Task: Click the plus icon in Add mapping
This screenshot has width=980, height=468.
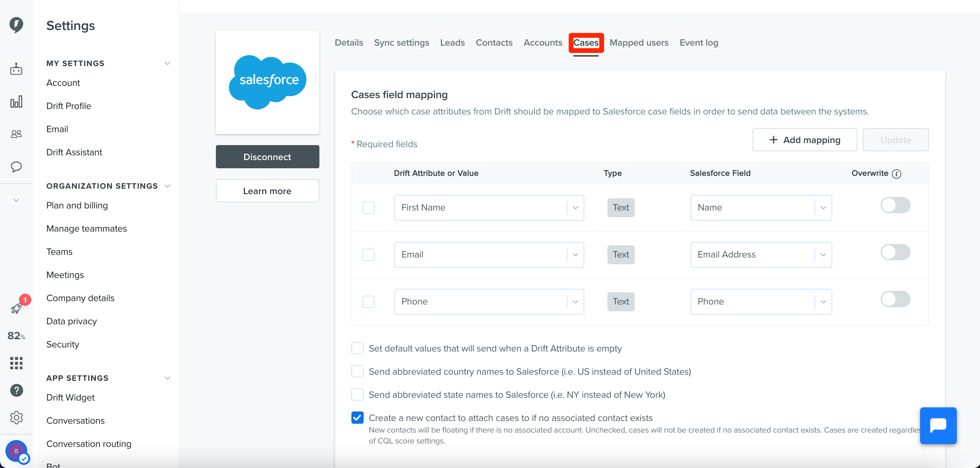Action: coord(773,140)
